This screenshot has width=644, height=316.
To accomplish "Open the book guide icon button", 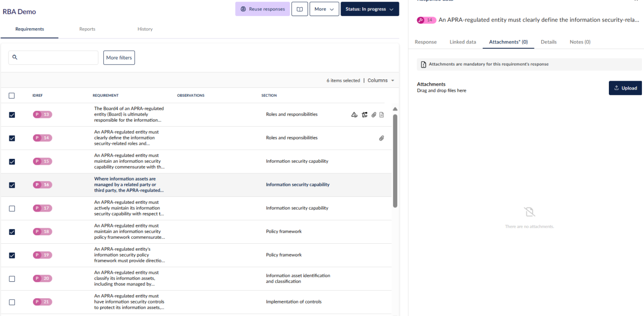I will tap(300, 9).
